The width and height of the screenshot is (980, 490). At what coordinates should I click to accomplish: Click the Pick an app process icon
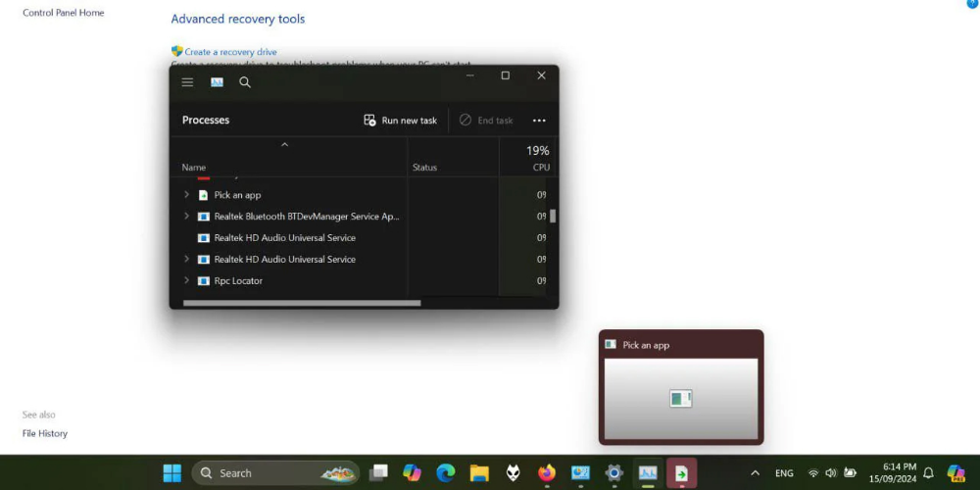pyautogui.click(x=203, y=195)
